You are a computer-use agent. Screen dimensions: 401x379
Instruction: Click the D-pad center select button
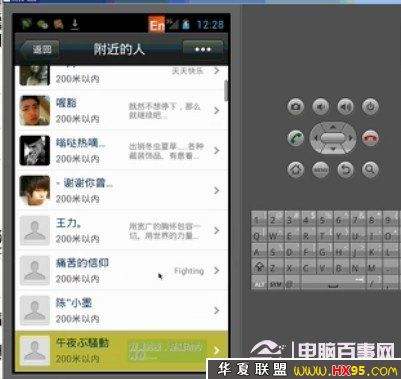[x=333, y=138]
